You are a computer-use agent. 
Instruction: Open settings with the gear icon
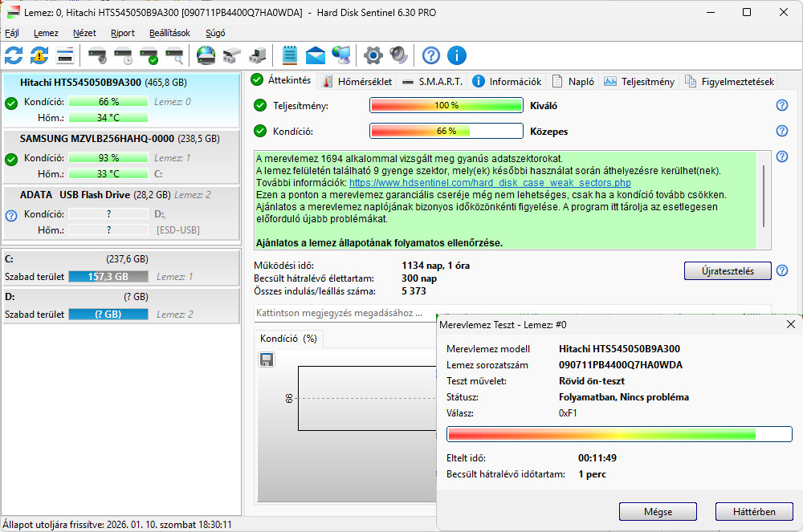(373, 55)
